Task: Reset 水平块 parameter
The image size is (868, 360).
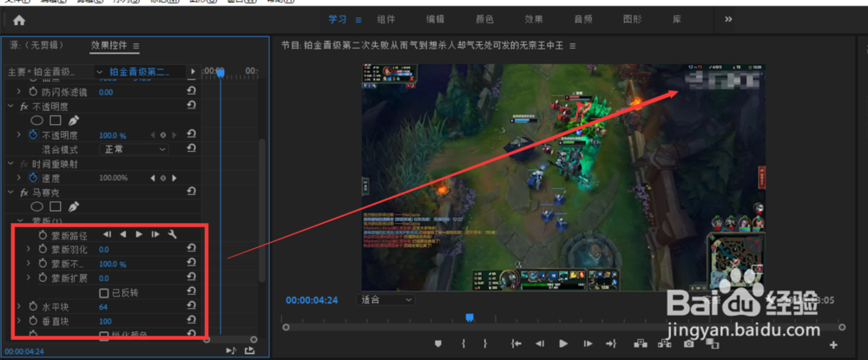Action: 192,306
